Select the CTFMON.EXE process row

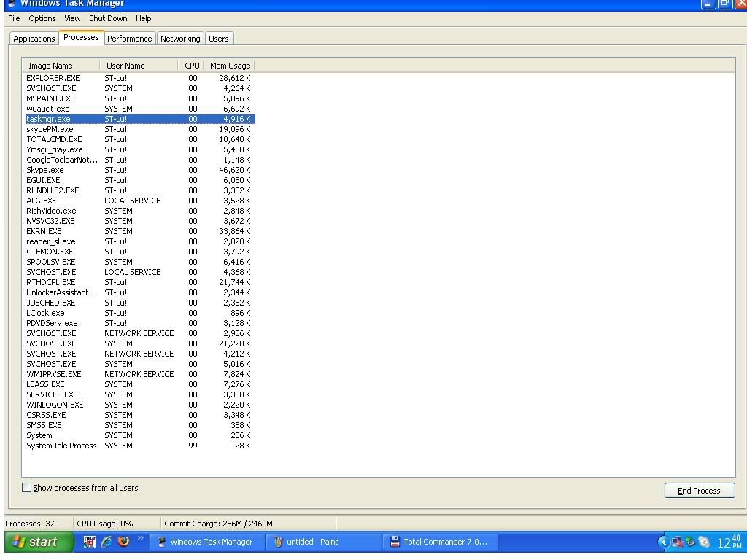click(140, 252)
